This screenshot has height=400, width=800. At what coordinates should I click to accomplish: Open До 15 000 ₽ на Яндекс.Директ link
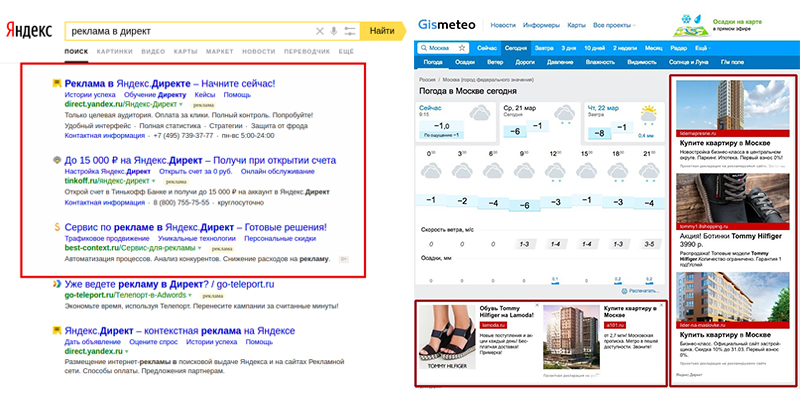200,160
